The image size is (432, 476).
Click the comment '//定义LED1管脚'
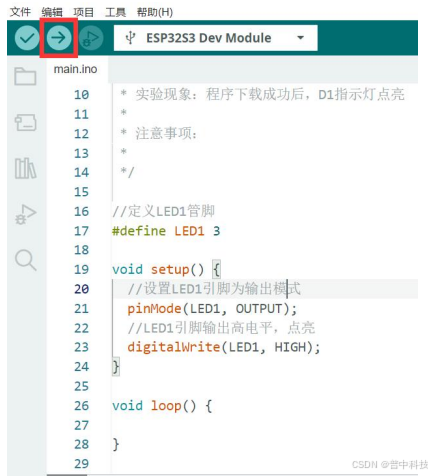click(163, 211)
